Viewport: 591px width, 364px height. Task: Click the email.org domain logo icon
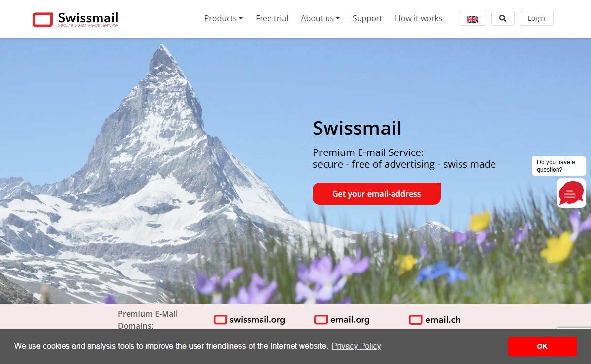pos(321,320)
